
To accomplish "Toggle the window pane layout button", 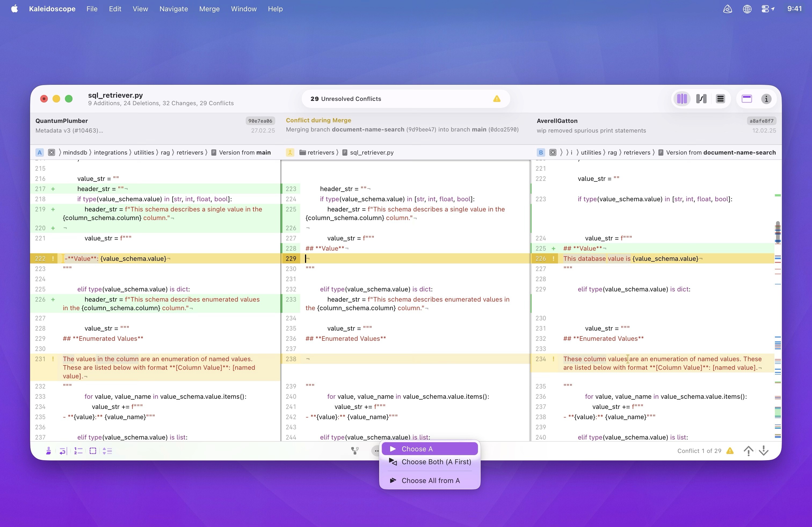I will pyautogui.click(x=746, y=99).
